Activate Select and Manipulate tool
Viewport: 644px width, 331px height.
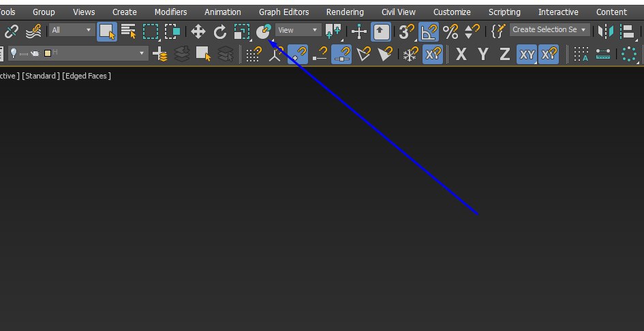pos(359,31)
